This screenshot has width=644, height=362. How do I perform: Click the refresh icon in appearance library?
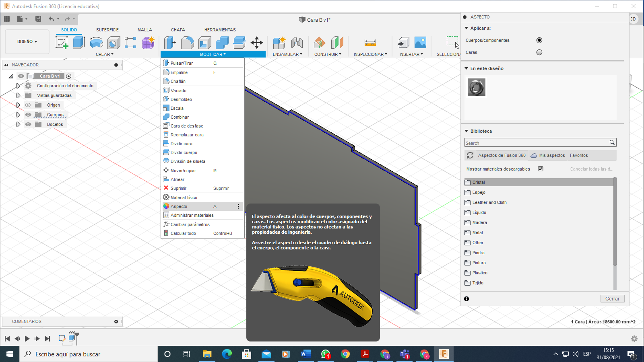click(470, 155)
